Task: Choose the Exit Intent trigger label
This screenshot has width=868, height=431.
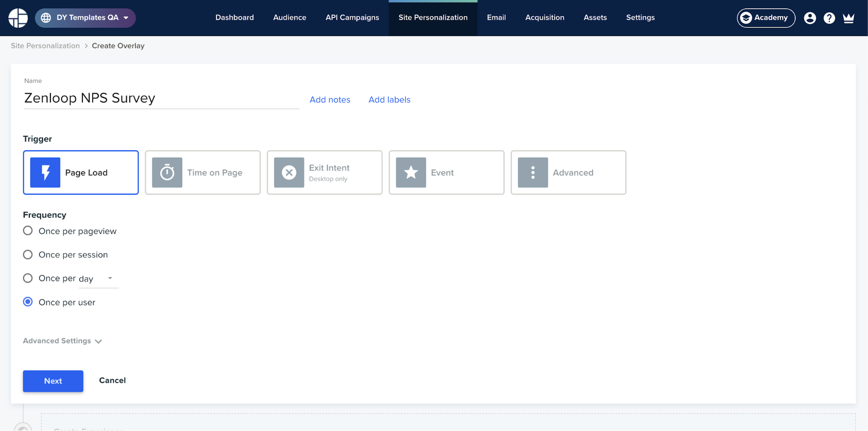Action: (329, 168)
